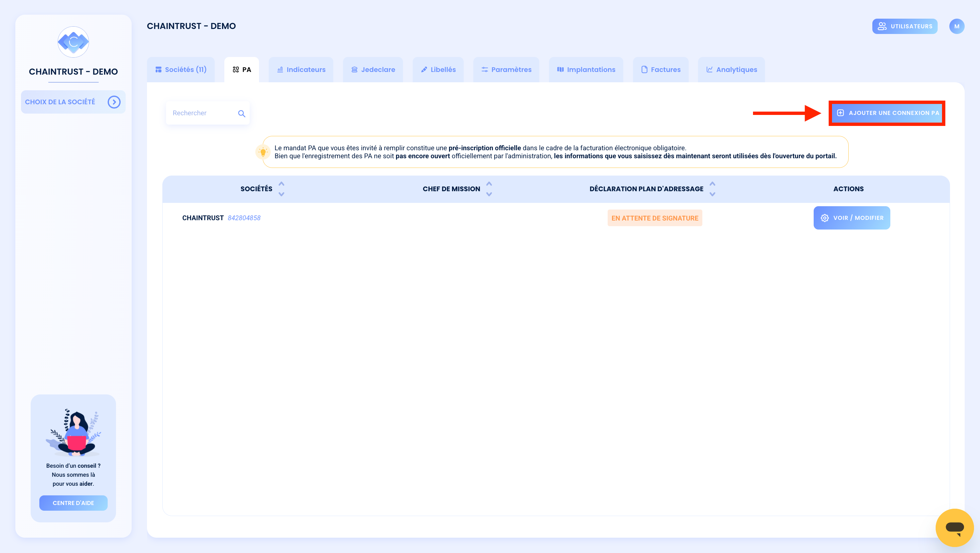The image size is (980, 553).
Task: Switch to the Paramètres tab
Action: [506, 70]
